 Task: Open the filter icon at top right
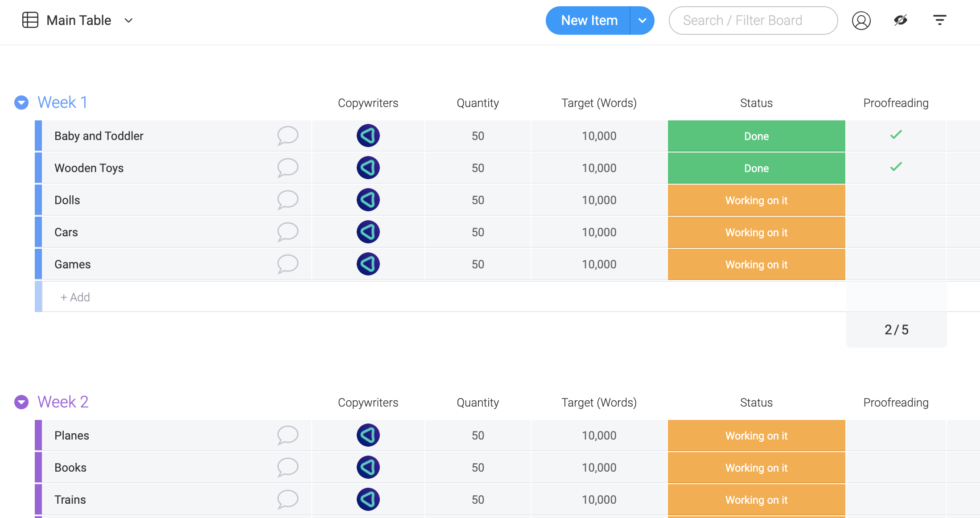pyautogui.click(x=940, y=20)
